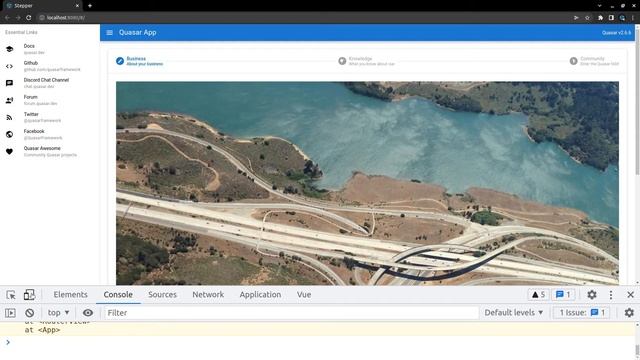Click the Forum people icon

[9, 100]
